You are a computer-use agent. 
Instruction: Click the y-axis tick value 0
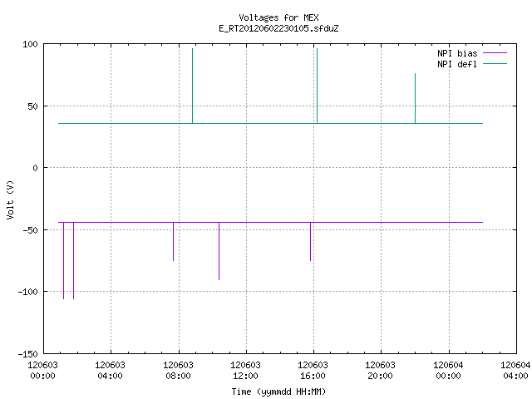click(x=35, y=168)
